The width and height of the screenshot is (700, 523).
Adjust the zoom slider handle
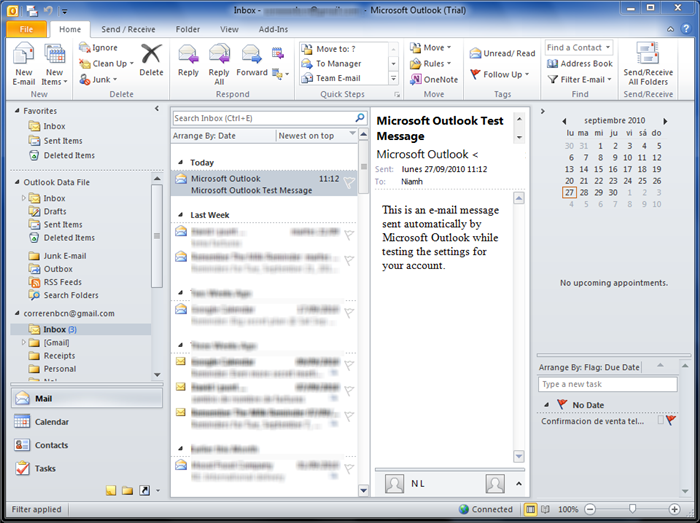(632, 509)
